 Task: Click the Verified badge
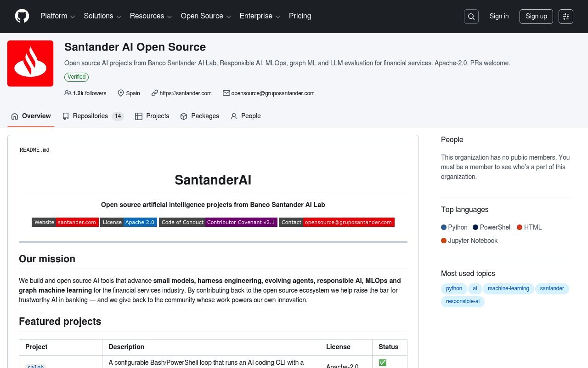click(x=76, y=77)
